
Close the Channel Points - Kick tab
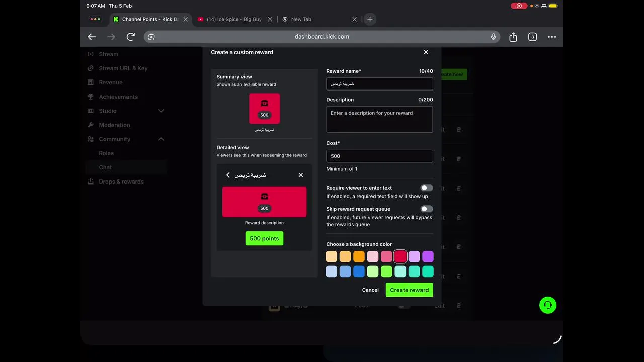tap(186, 19)
